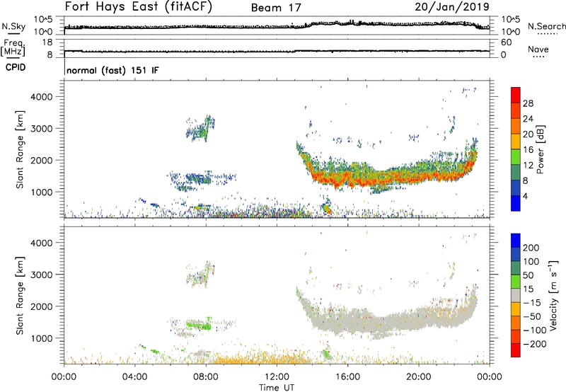Click the 12:00 time tick label
Screen dimensions: 566x392
coord(277,377)
